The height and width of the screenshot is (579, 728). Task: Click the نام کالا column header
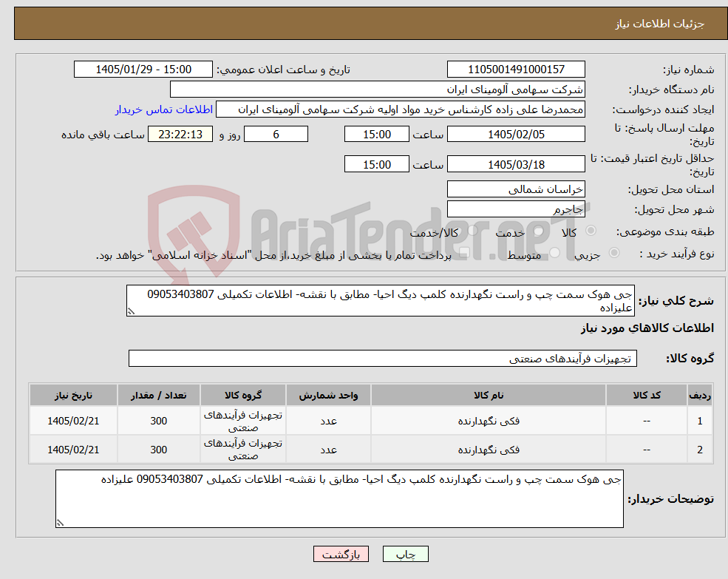[x=489, y=395]
